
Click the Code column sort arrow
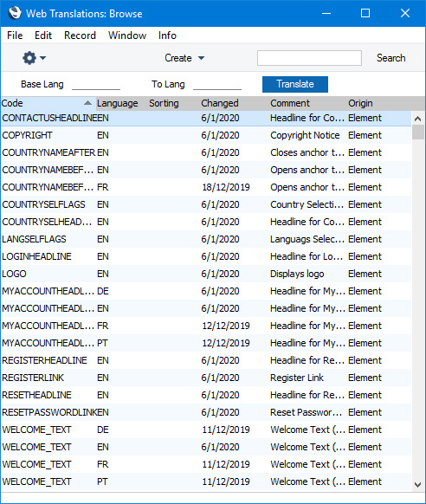click(x=87, y=103)
